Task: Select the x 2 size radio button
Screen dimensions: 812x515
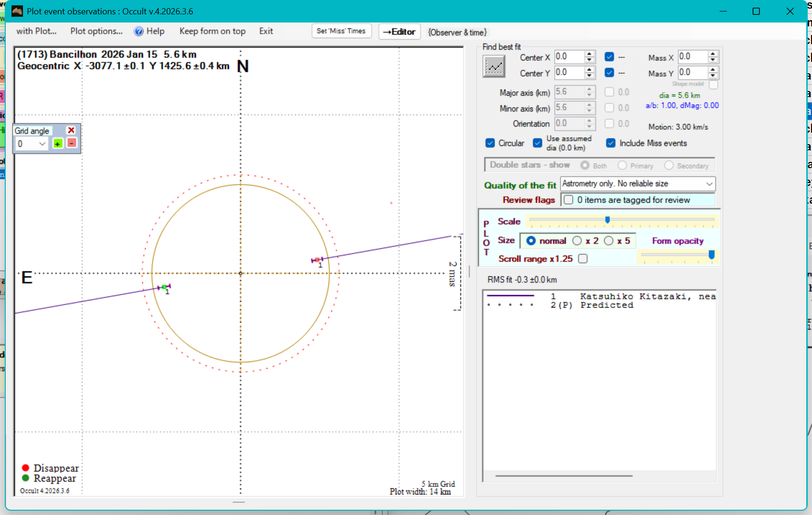Action: [x=577, y=241]
